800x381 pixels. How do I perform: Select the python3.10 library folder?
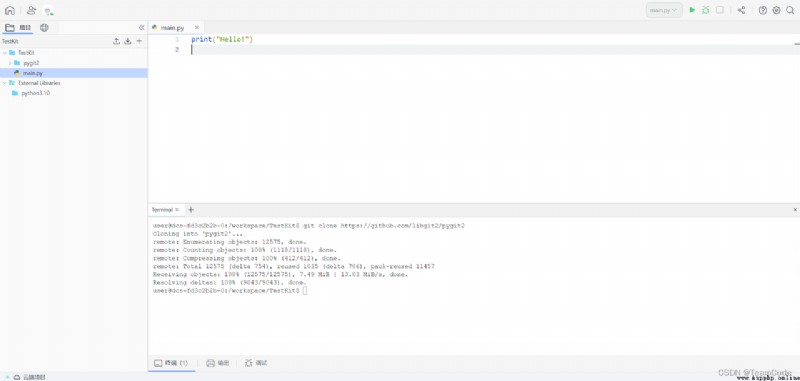tap(74, 93)
